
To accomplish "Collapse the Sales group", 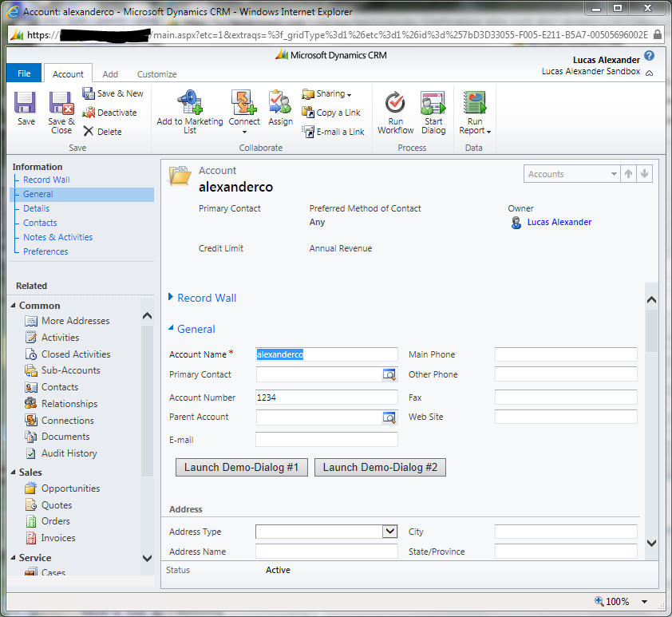I will [x=14, y=473].
